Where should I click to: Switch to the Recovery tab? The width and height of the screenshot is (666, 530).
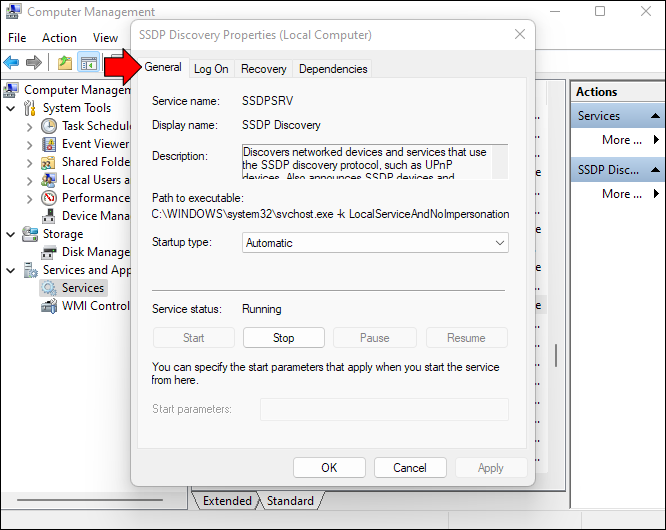264,69
